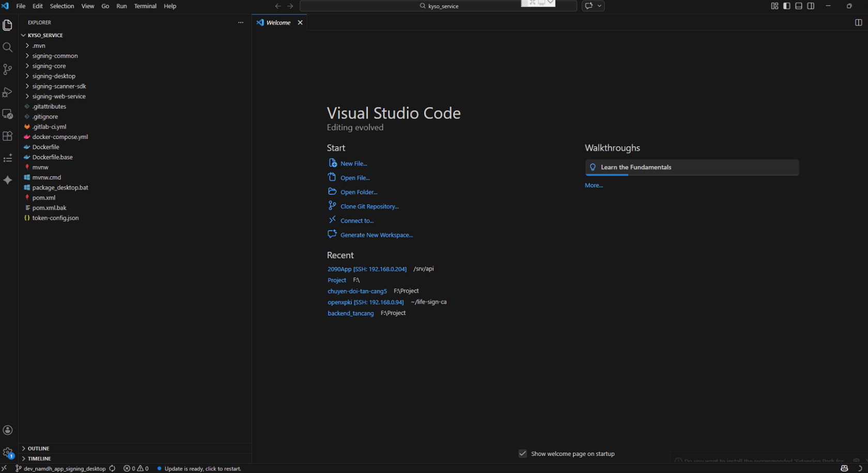Open the Terminal menu

point(145,6)
